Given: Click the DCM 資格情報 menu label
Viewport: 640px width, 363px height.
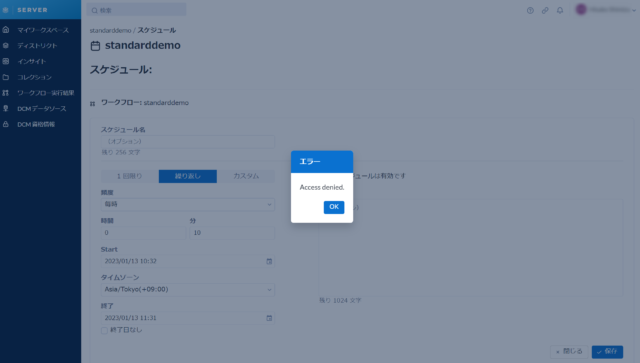Looking at the screenshot, I should [36, 125].
